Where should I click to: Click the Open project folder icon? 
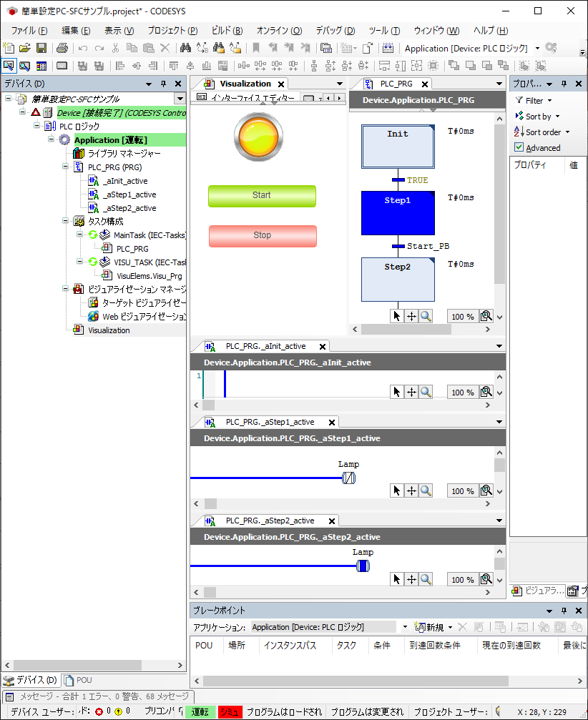(x=25, y=48)
